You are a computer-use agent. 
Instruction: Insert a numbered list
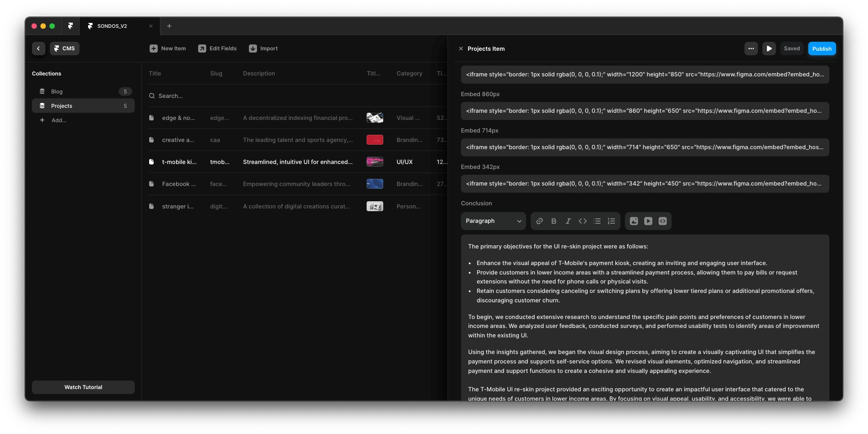point(611,221)
